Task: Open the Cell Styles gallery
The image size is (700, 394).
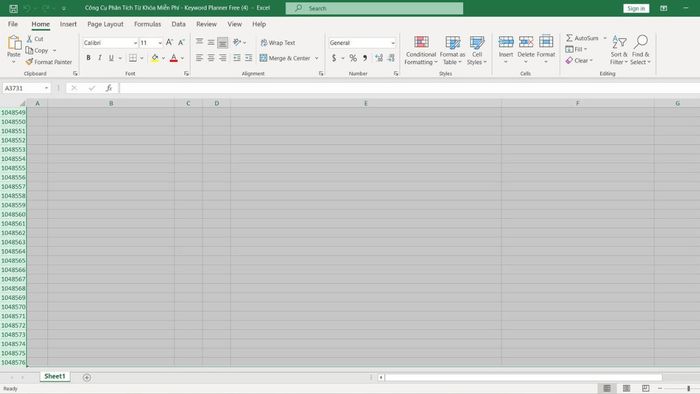Action: (x=477, y=50)
